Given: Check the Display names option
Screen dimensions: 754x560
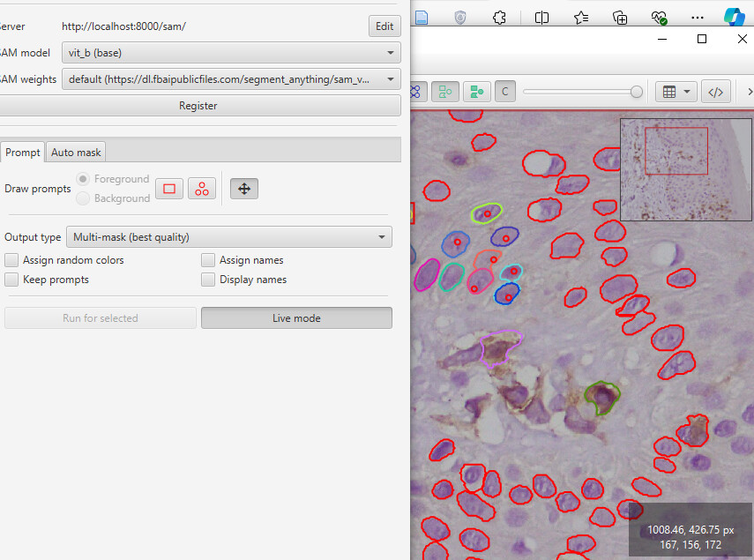Looking at the screenshot, I should pyautogui.click(x=207, y=279).
